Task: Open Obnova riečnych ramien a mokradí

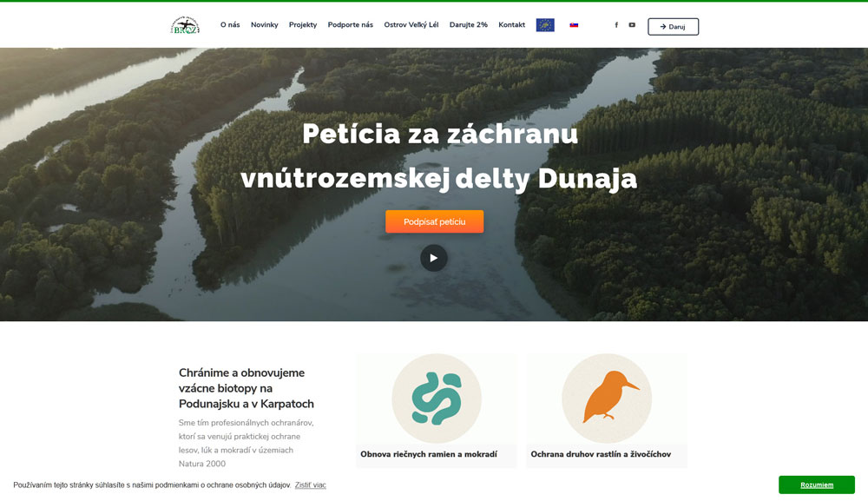Action: 429,454
